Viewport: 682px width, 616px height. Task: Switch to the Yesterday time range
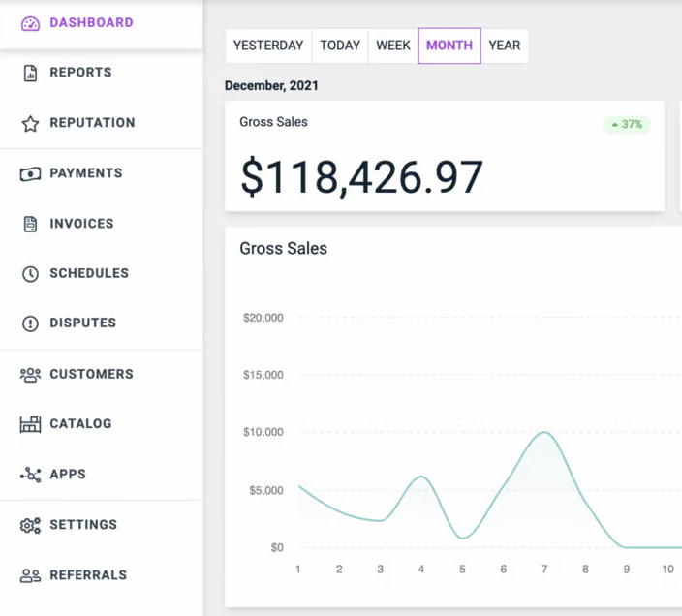pos(268,46)
